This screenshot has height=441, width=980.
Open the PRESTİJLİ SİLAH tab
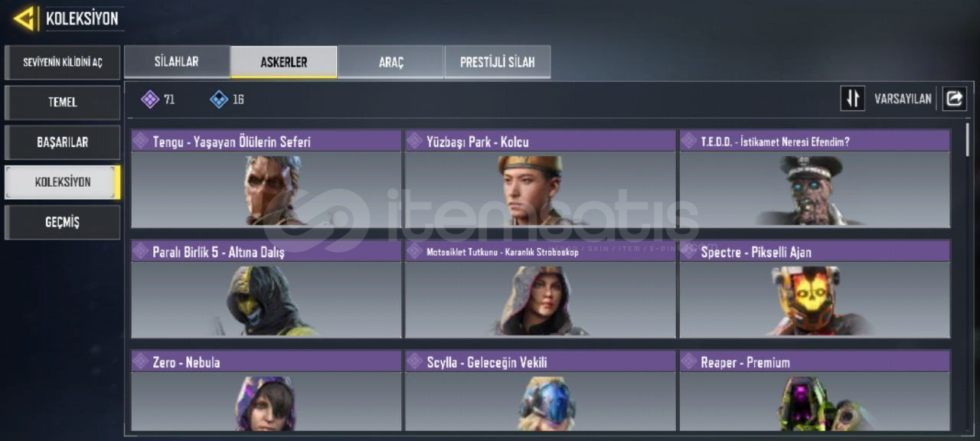[498, 62]
